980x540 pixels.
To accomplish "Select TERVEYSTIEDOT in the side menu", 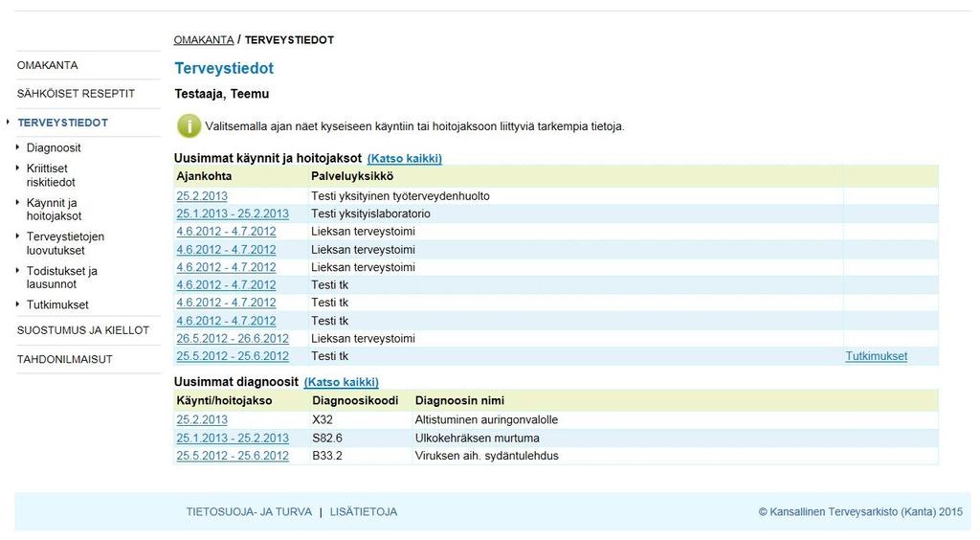I will coord(62,123).
